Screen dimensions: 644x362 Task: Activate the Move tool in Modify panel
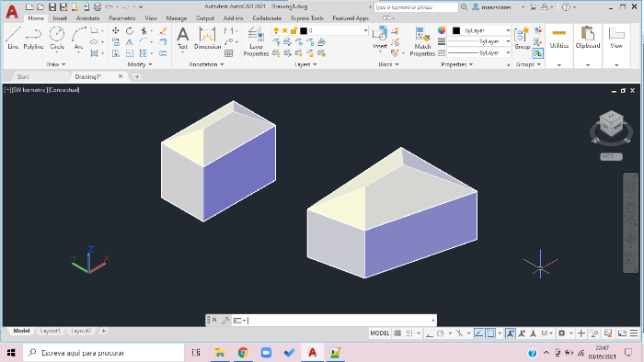(116, 30)
